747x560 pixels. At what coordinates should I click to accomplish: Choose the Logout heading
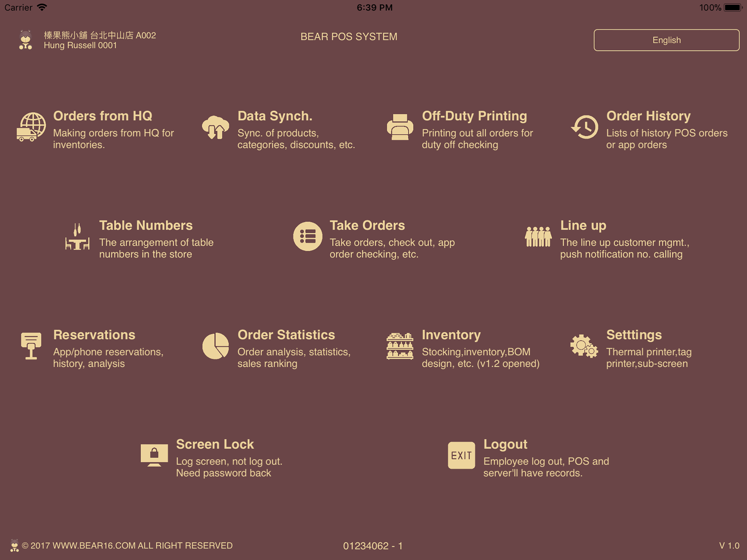[x=505, y=444]
